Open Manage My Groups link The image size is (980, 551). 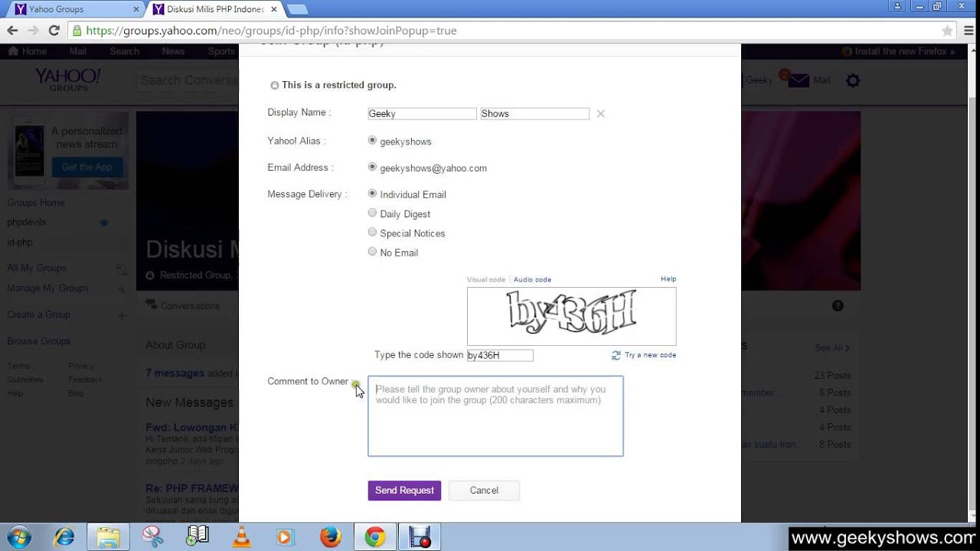47,288
